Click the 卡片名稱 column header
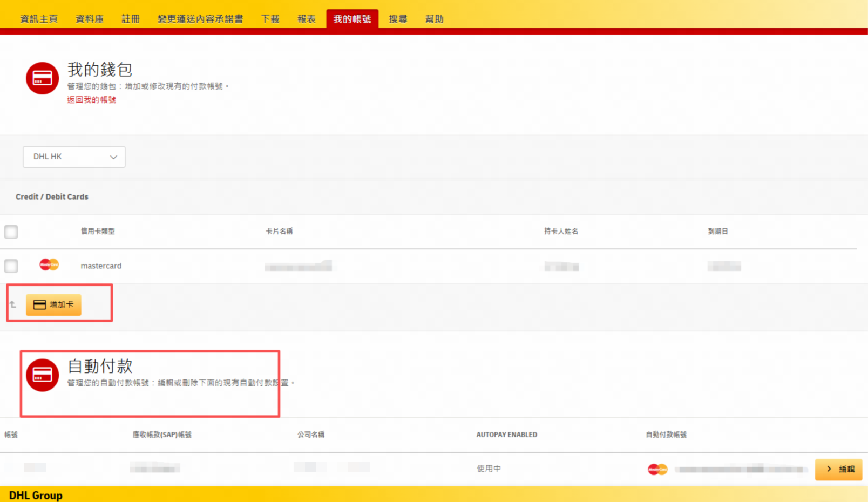This screenshot has width=868, height=502. (279, 231)
